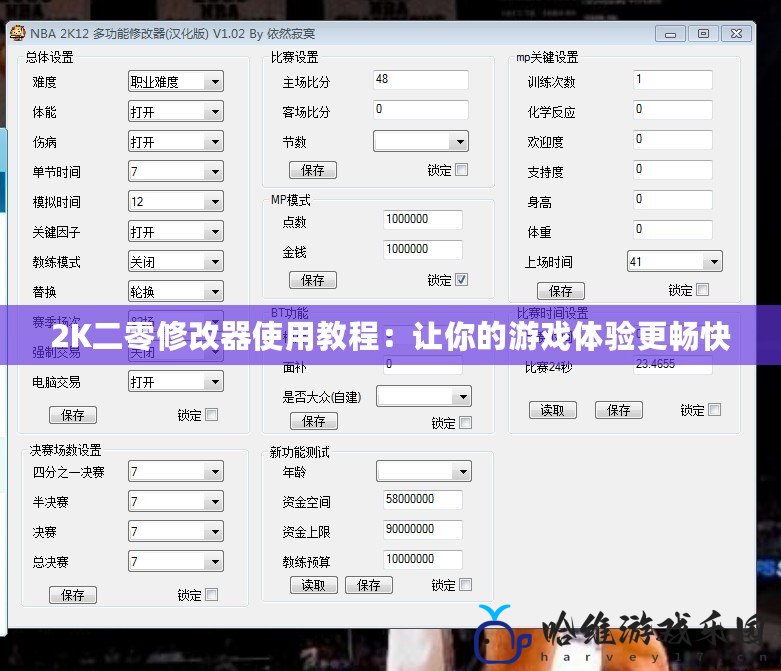Open the 教练模式 dropdown
This screenshot has width=781, height=671.
pyautogui.click(x=175, y=262)
